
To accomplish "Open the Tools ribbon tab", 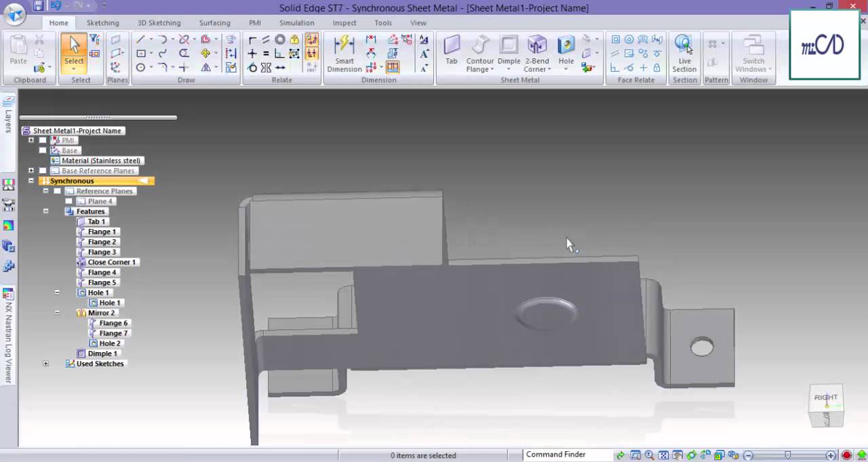I will [383, 23].
